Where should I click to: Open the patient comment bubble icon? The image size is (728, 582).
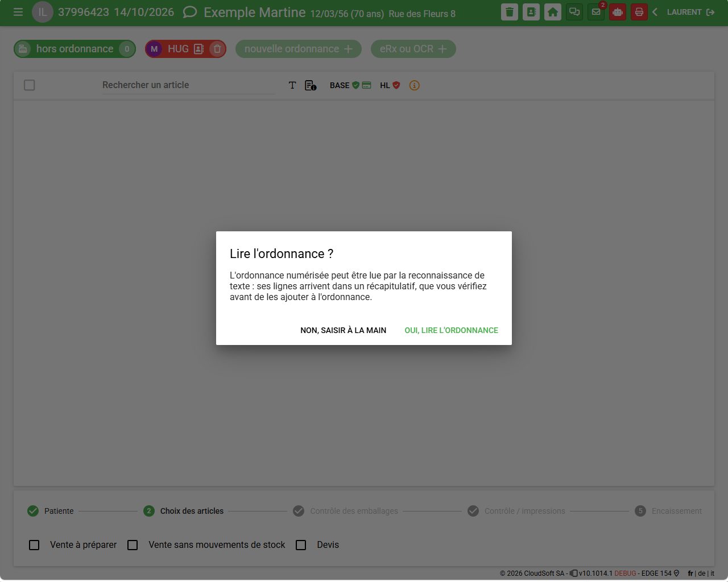(x=190, y=12)
